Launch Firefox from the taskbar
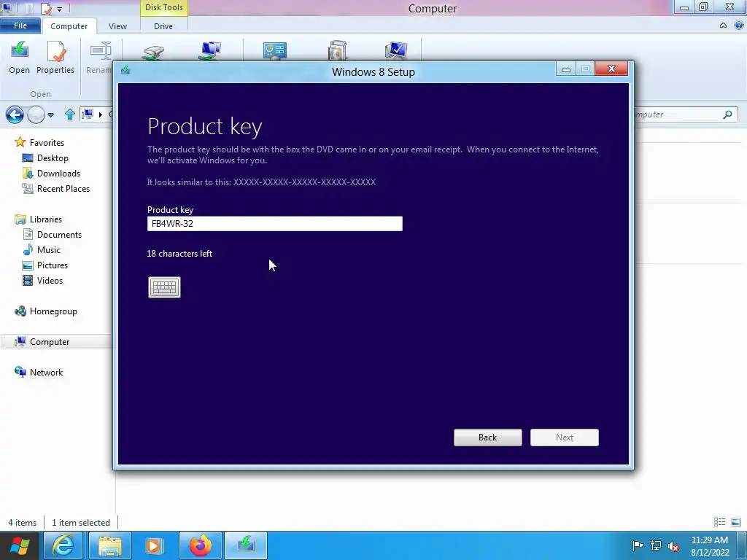The width and height of the screenshot is (747, 560). pyautogui.click(x=200, y=545)
